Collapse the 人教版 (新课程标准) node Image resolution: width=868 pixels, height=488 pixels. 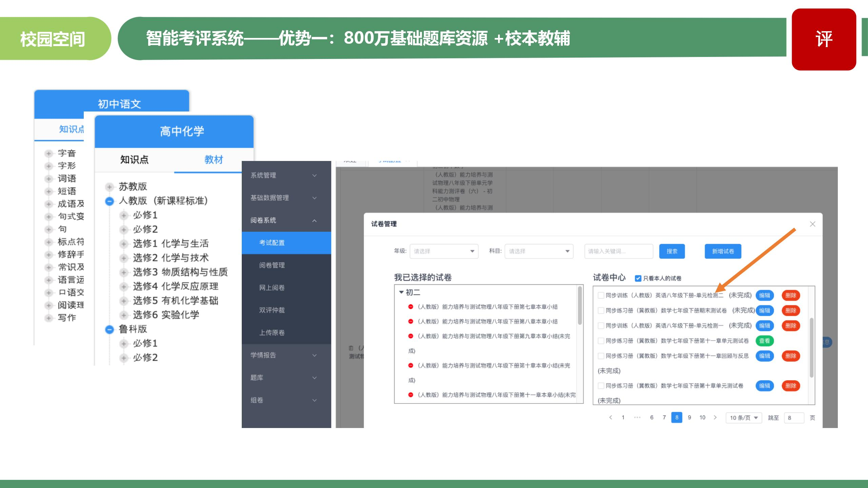pos(109,201)
